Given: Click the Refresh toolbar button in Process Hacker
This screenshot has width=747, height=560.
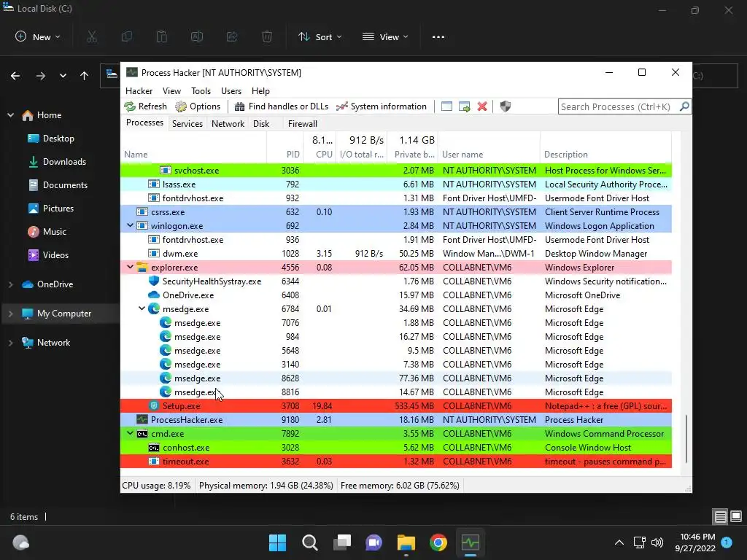Looking at the screenshot, I should (x=146, y=106).
